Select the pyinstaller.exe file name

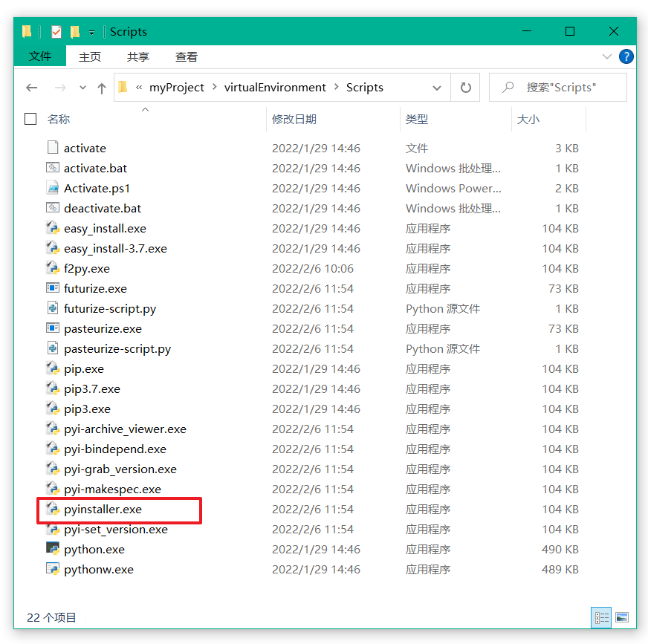pyautogui.click(x=103, y=509)
